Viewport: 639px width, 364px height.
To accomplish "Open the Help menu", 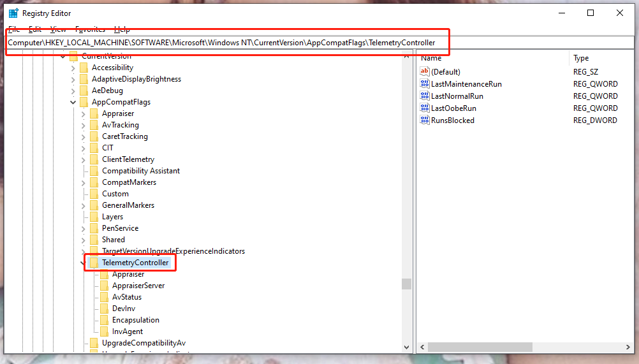I will coord(122,29).
